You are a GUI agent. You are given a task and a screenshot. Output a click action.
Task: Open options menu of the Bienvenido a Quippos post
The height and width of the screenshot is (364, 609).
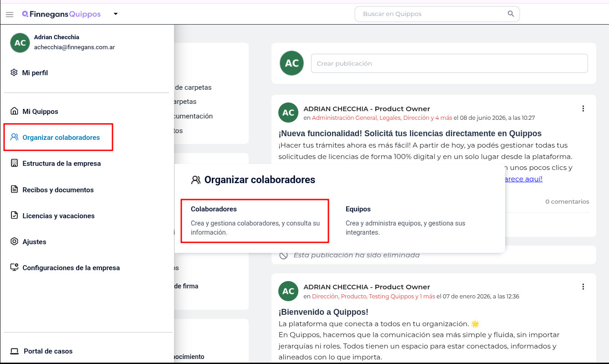tap(583, 287)
